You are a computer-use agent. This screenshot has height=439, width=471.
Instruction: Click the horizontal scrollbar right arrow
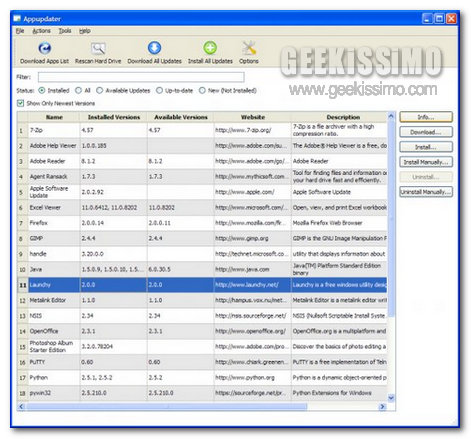[383, 406]
